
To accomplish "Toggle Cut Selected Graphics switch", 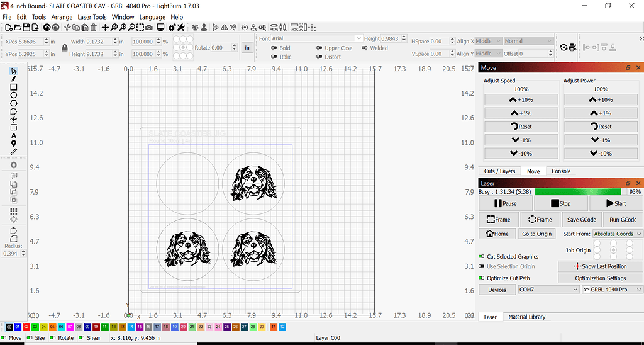I will [482, 257].
